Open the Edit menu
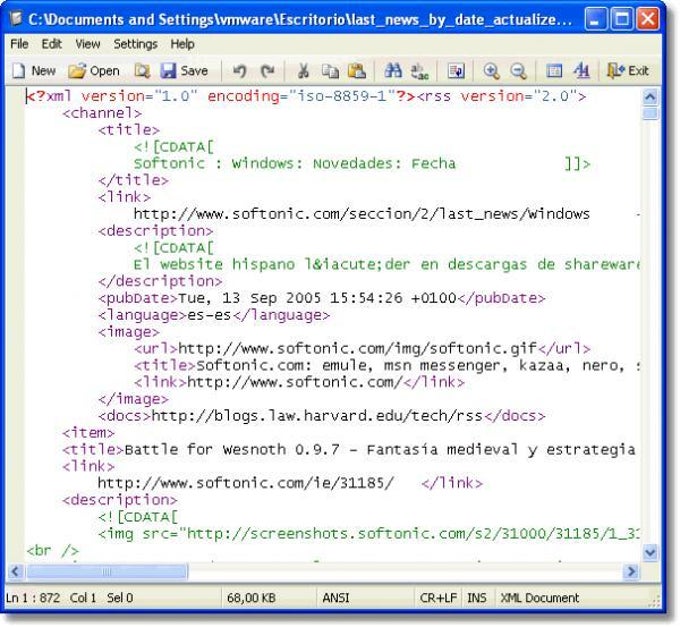This screenshot has height=627, width=680. (x=52, y=44)
